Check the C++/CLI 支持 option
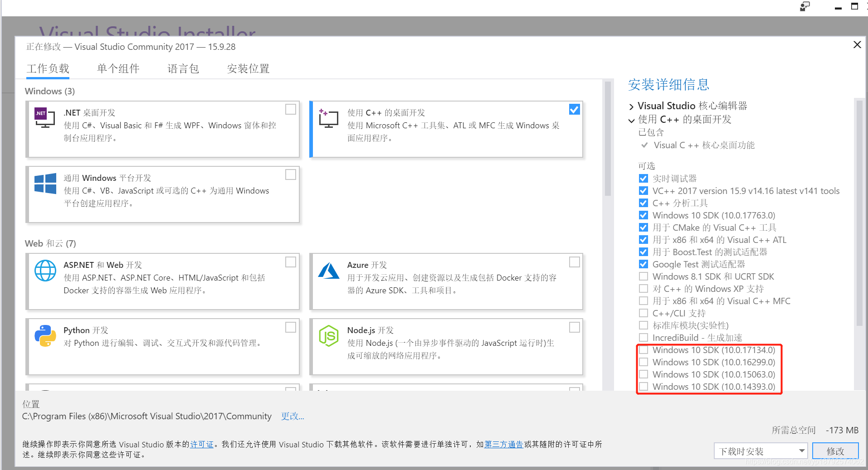This screenshot has height=470, width=868. 643,313
